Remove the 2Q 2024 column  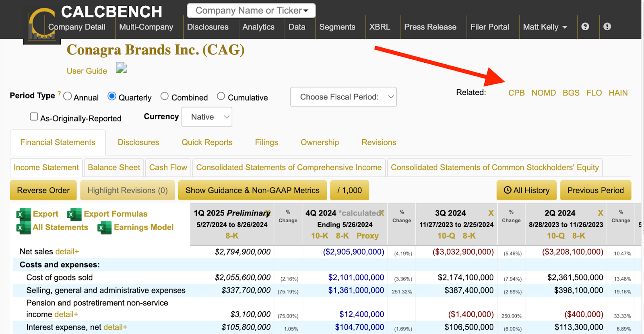pos(601,213)
